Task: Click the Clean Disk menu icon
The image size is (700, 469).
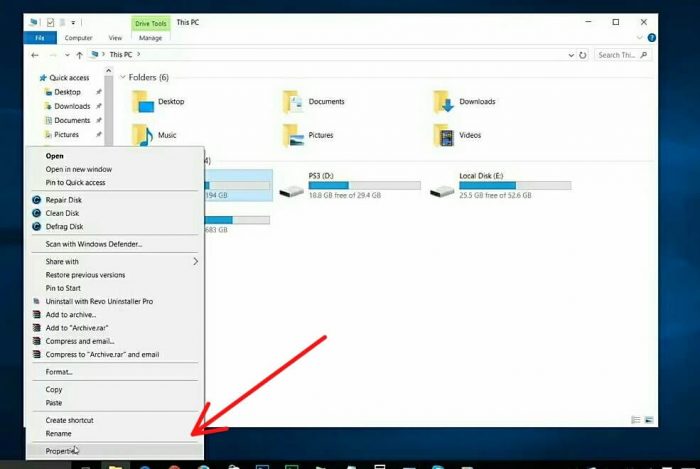Action: click(x=37, y=213)
